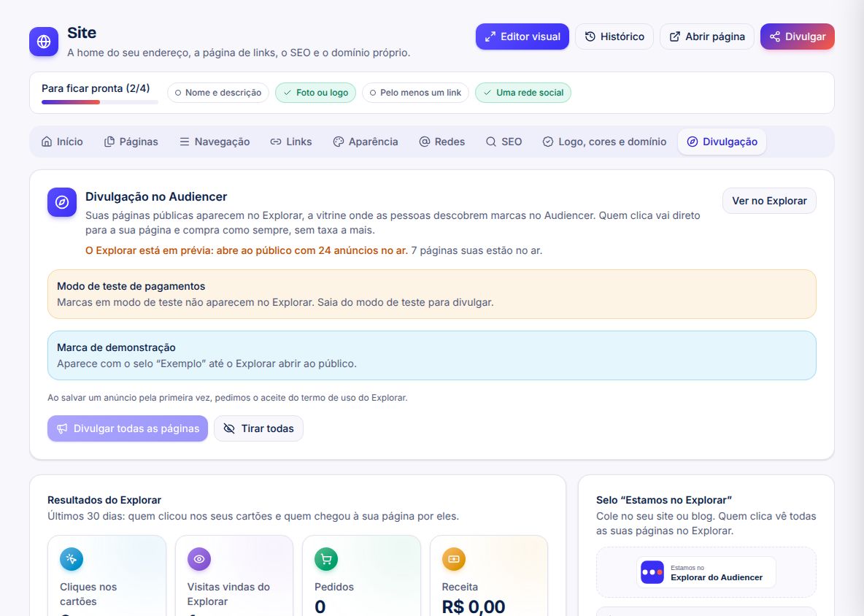Viewport: 864px width, 616px height.
Task: Switch to the Páginas tab
Action: tap(131, 142)
